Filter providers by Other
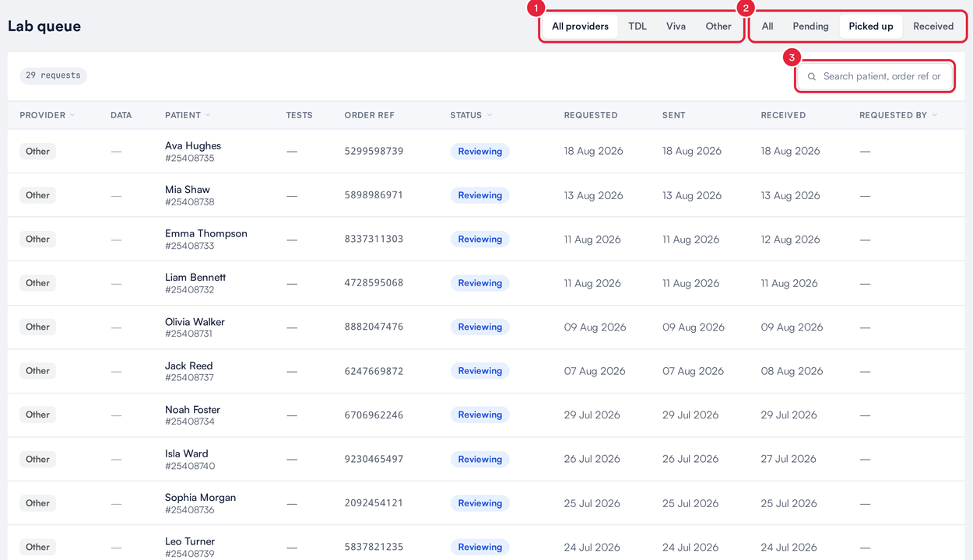 (x=718, y=26)
